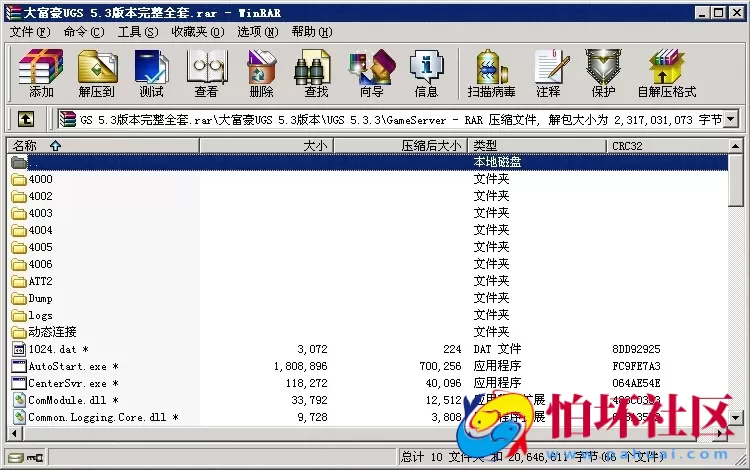Click the DAT 文件 type cell
The image size is (750, 470).
[x=497, y=350]
